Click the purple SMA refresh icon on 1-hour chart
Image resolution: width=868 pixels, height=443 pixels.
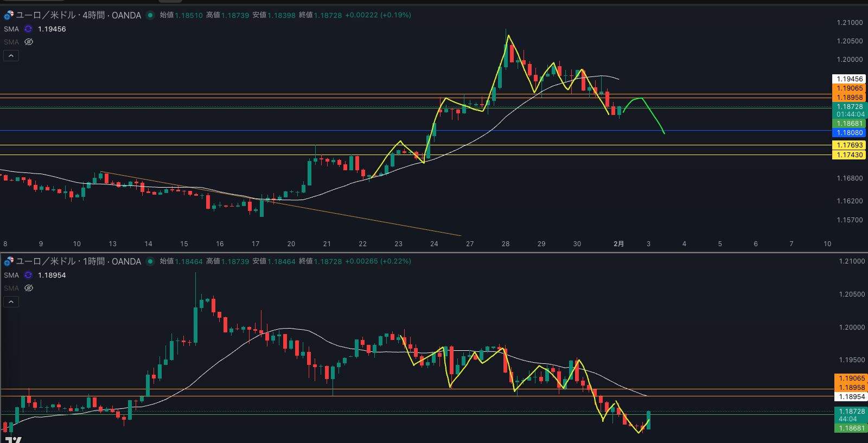click(x=28, y=275)
